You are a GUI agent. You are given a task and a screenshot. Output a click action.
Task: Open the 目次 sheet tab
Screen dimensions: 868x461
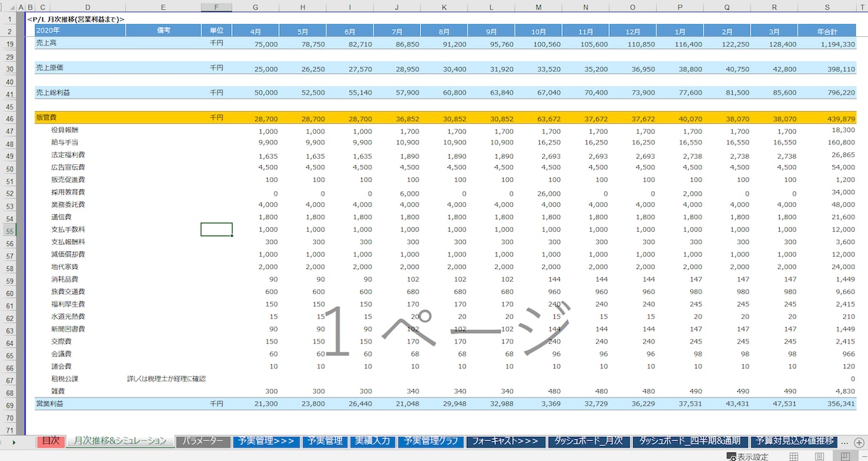[x=50, y=442]
